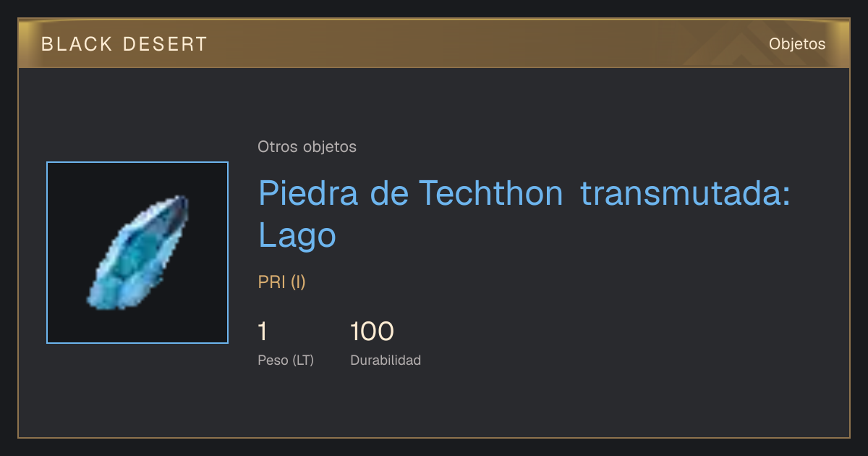Screen dimensions: 868x456
Task: Click the item title Piedra de Techthon transmutada
Action: [x=524, y=193]
